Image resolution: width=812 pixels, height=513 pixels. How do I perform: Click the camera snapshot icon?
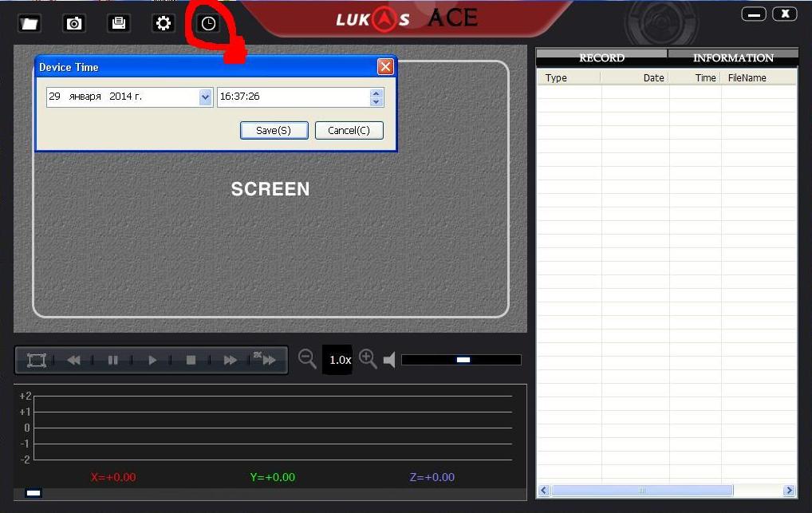(74, 23)
